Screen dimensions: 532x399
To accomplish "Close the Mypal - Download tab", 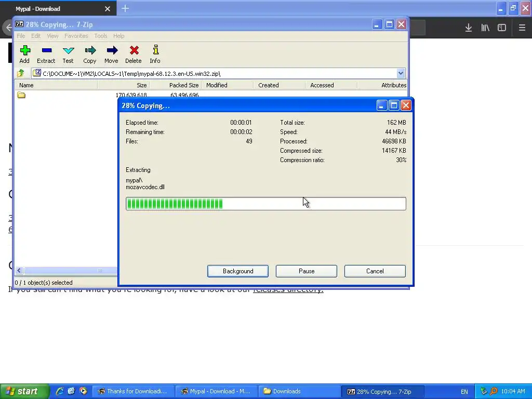I will coord(108,9).
